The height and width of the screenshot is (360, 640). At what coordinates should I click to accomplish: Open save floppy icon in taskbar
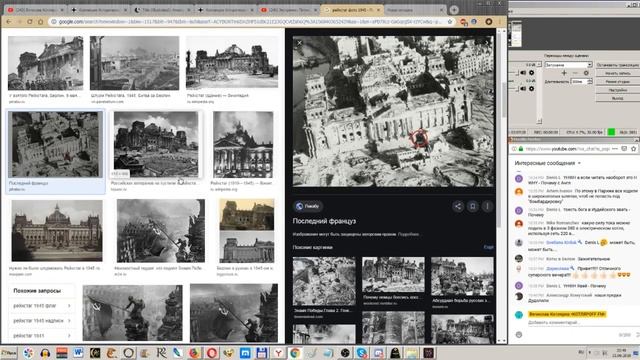tap(262, 353)
